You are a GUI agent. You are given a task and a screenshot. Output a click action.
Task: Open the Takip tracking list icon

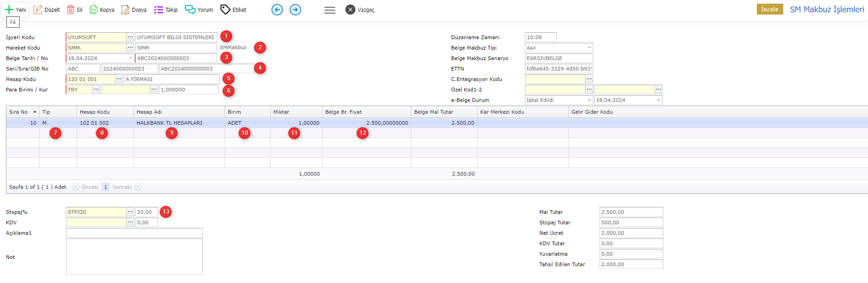pyautogui.click(x=158, y=10)
